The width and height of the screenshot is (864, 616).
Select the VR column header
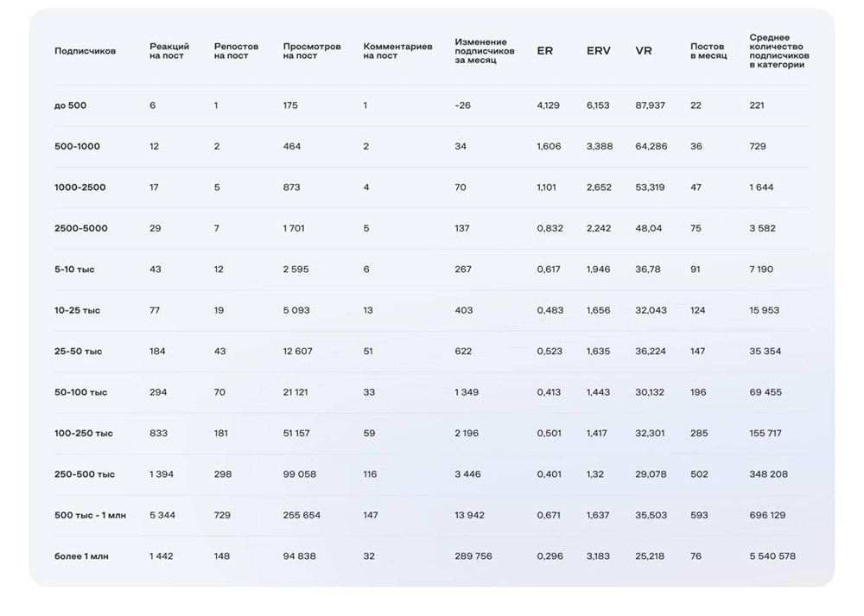tap(644, 51)
